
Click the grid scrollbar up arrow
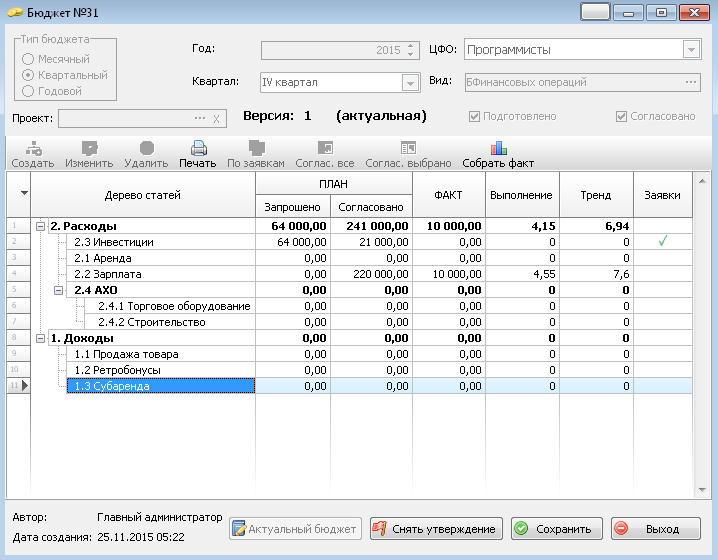[702, 181]
